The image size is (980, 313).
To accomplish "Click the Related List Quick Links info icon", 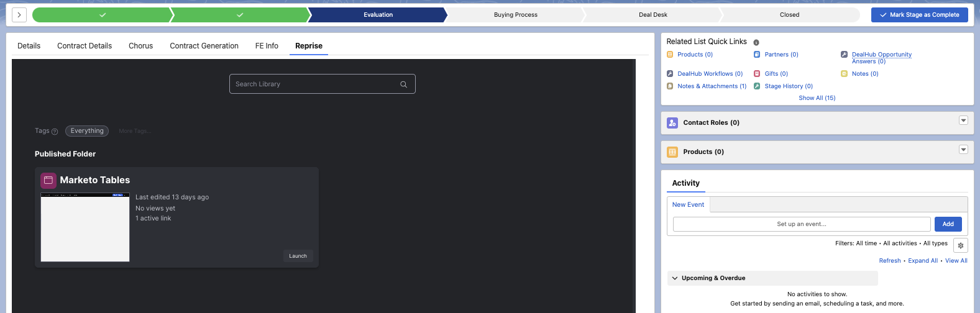I will (x=756, y=42).
